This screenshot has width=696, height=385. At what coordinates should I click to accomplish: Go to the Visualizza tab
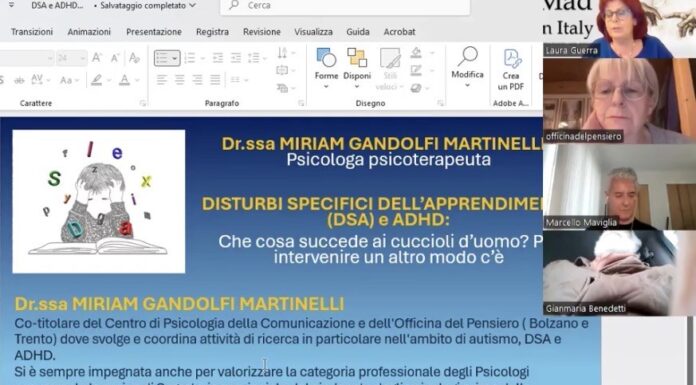click(x=313, y=32)
